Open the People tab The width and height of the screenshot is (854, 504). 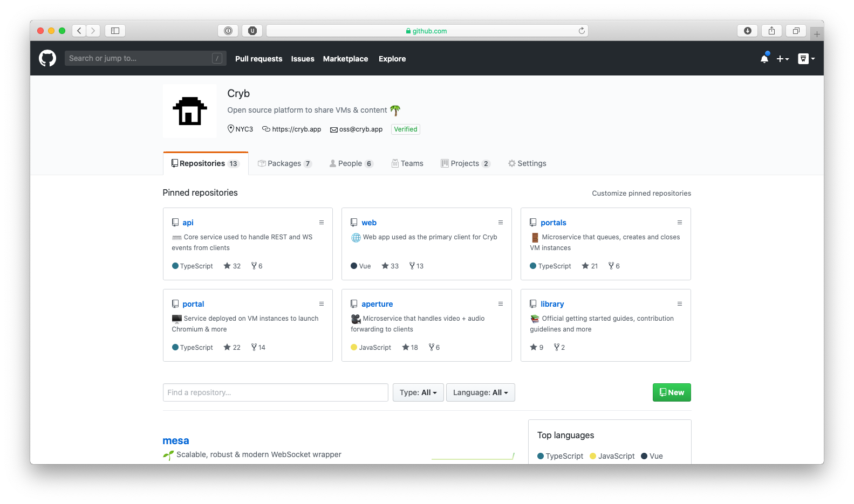point(351,164)
